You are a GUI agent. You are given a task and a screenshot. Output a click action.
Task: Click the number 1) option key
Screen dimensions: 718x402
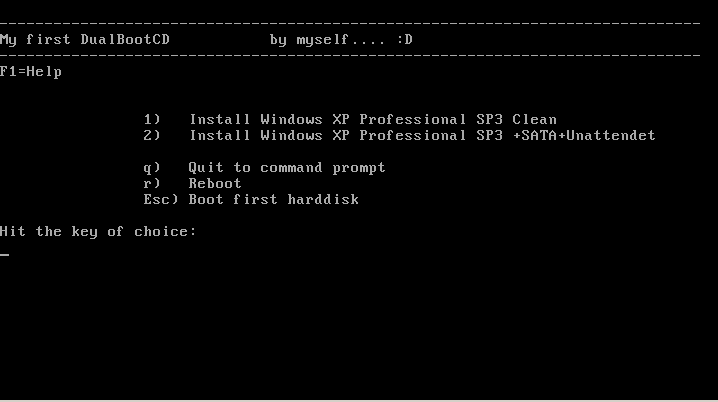click(152, 120)
